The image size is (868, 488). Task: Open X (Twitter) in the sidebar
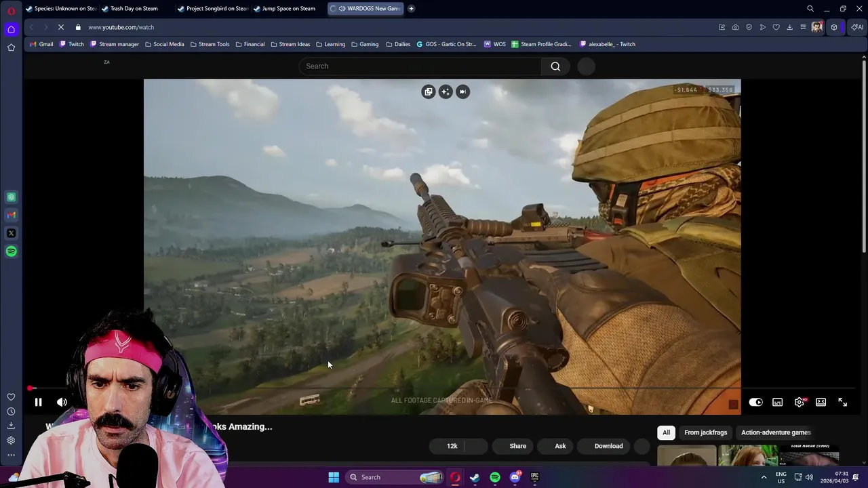11,233
